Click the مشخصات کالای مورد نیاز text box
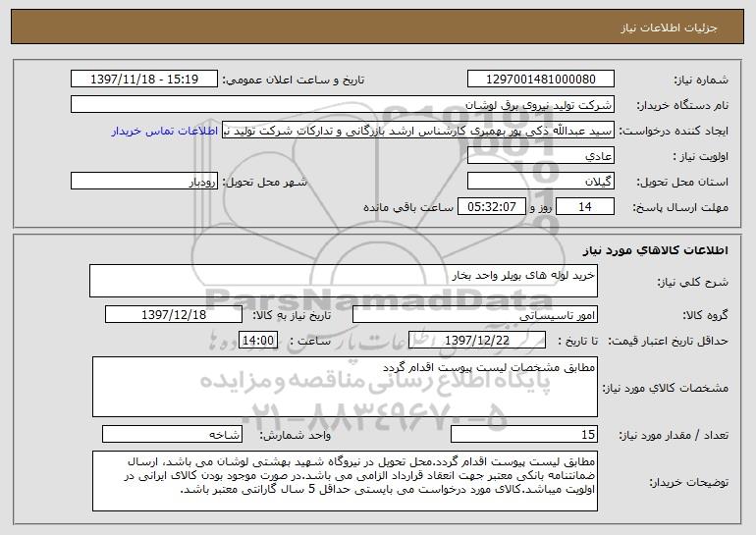This screenshot has height=535, width=756. pos(345,387)
